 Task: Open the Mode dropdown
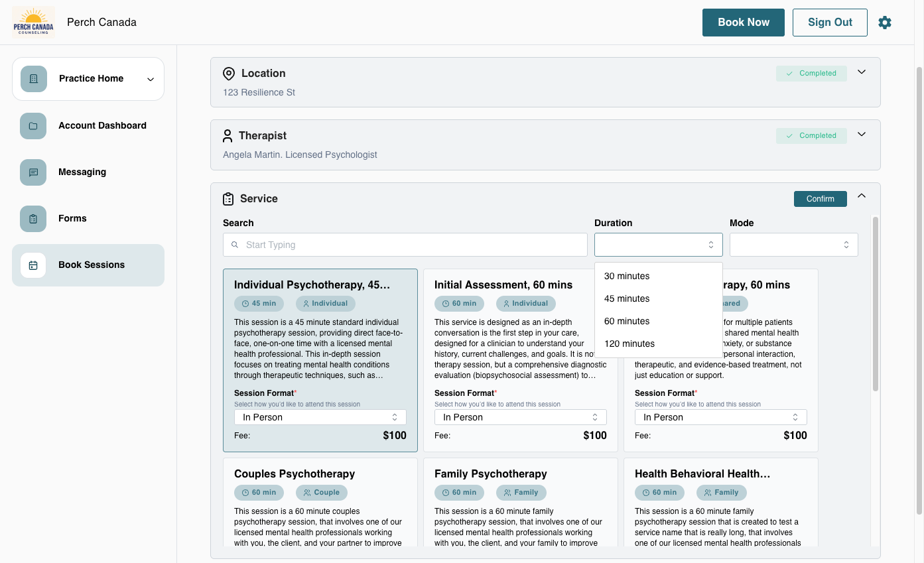(x=794, y=245)
